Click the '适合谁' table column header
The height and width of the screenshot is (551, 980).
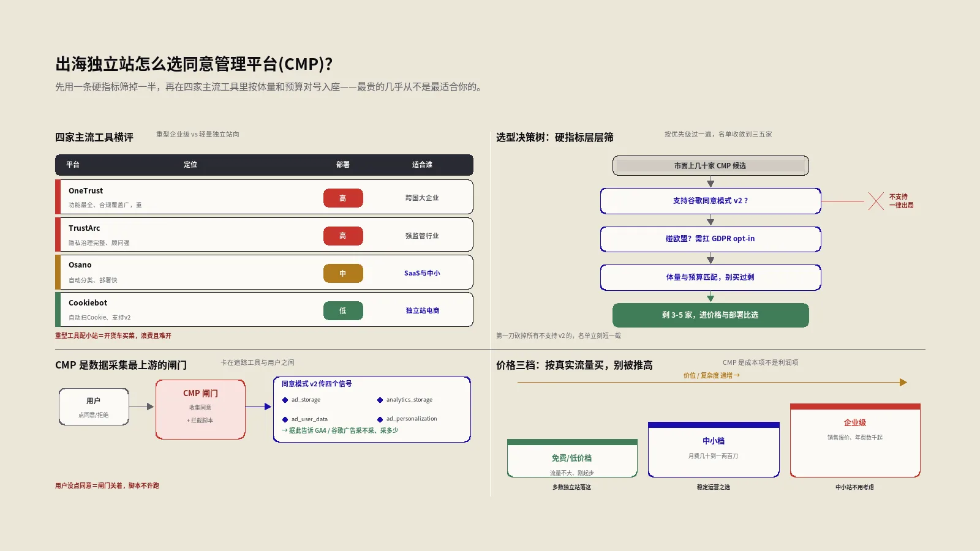point(422,165)
